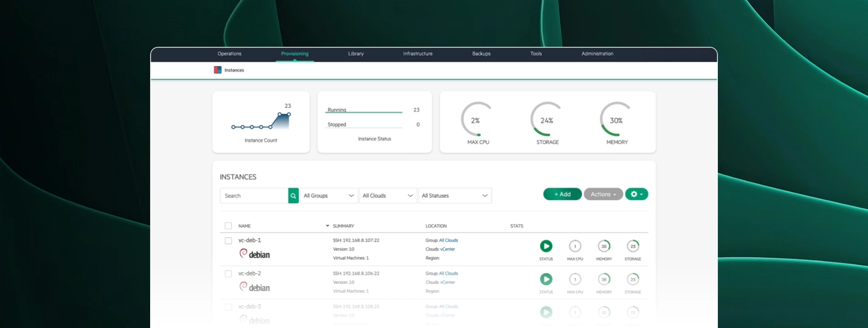Click the STORAGE stat icon for vc-deb-1
Image resolution: width=868 pixels, height=328 pixels.
point(633,246)
